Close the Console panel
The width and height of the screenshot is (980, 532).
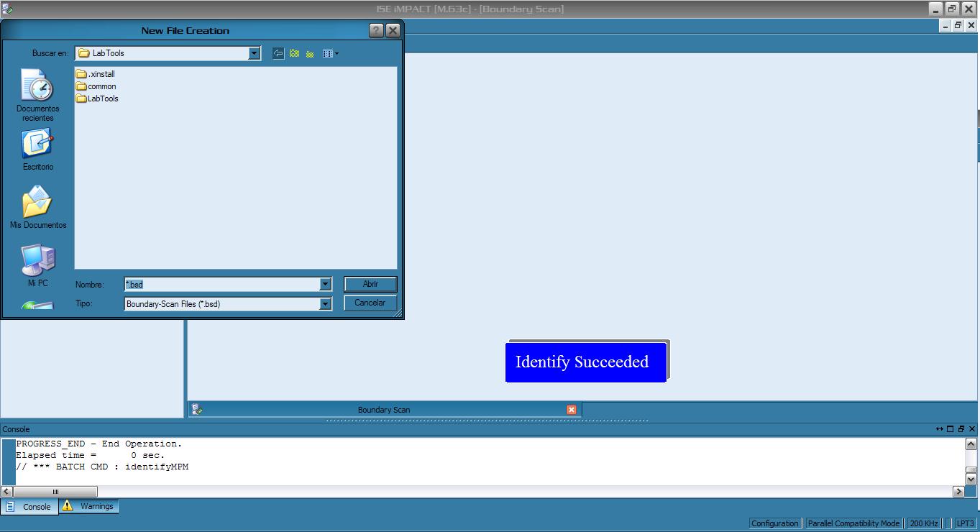pos(971,429)
